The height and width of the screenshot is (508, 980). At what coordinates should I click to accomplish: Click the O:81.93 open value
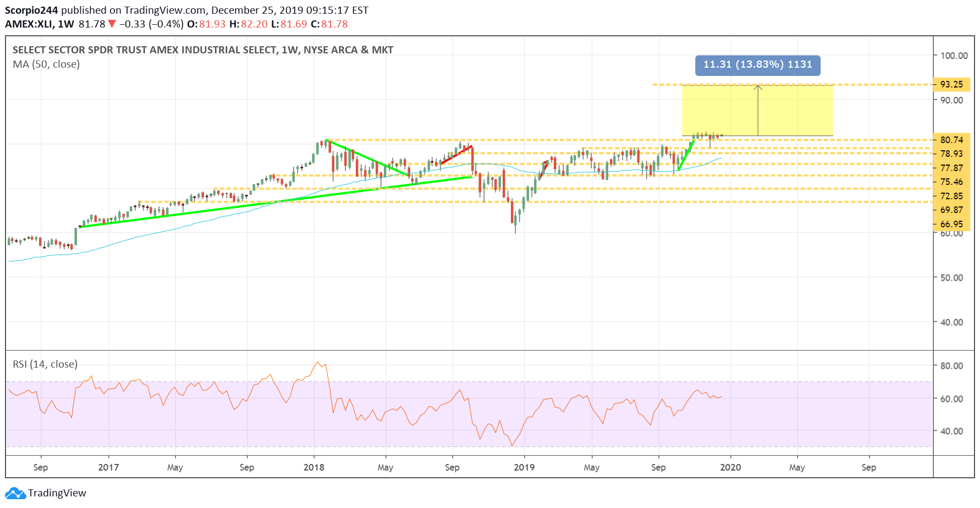pyautogui.click(x=207, y=24)
